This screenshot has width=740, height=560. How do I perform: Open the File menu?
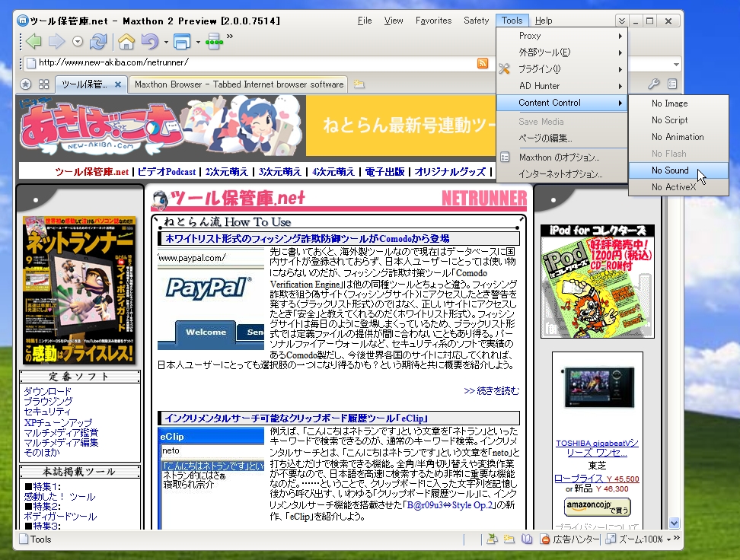(x=365, y=21)
